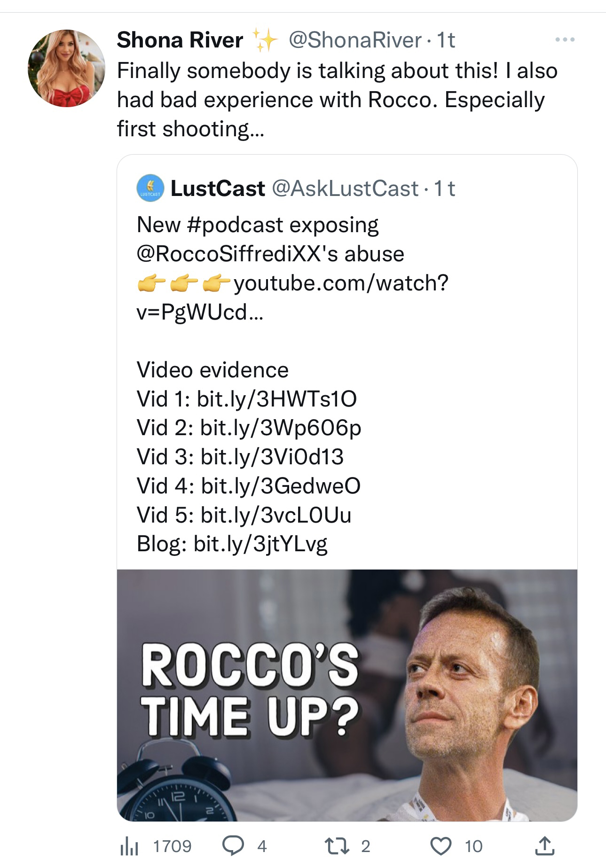The image size is (606, 868).
Task: Open the Blog bit.ly/3jtYLvg link
Action: tap(260, 544)
